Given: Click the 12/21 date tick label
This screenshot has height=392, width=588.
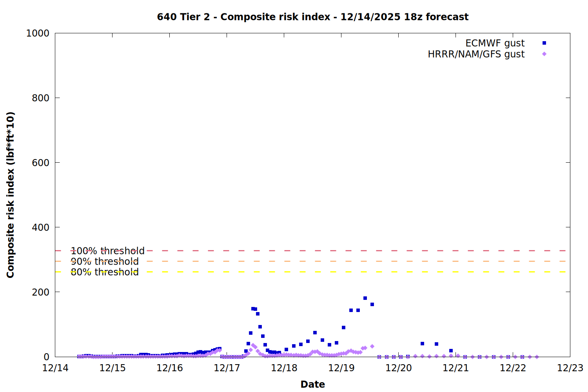Looking at the screenshot, I should 456,368.
